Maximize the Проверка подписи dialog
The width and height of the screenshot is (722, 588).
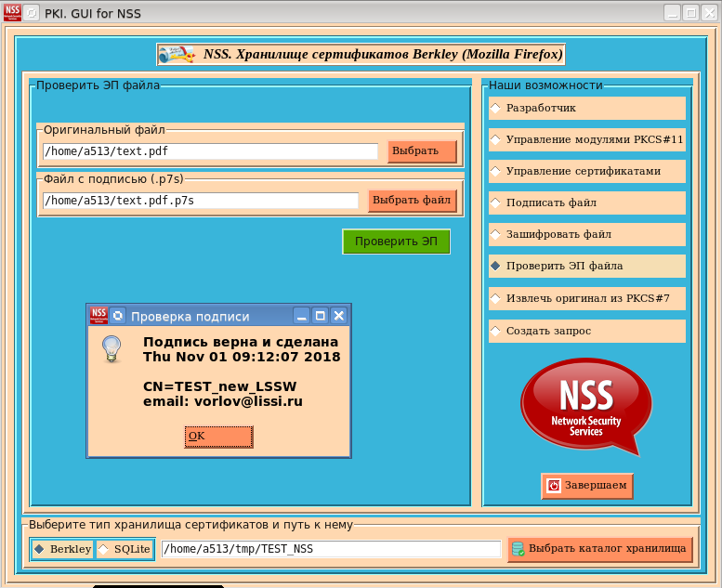point(320,316)
